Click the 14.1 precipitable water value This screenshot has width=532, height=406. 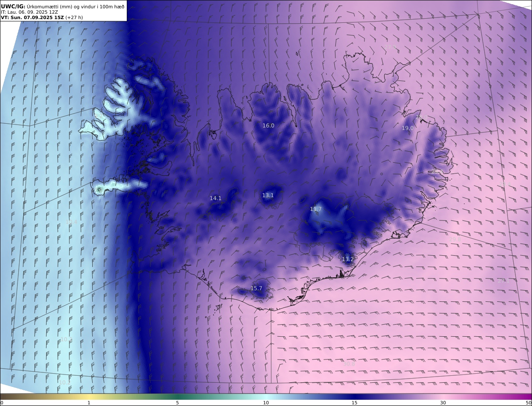216,198
